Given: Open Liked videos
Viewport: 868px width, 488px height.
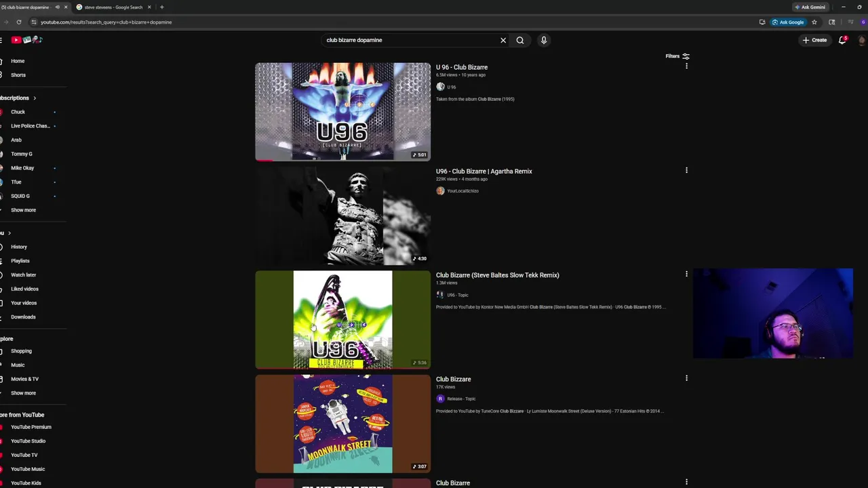Looking at the screenshot, I should 24,289.
